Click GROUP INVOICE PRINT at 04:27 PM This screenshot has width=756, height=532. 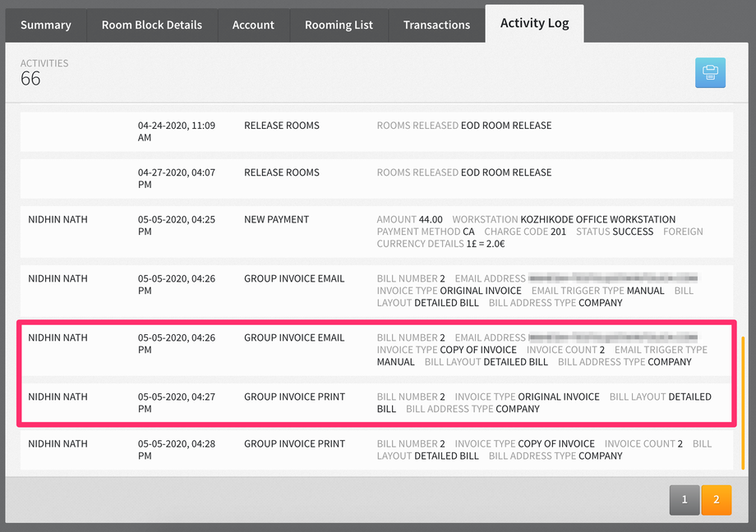(x=294, y=397)
